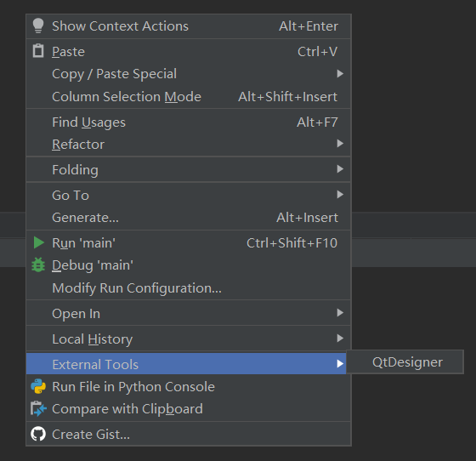Expand the Refactor submenu arrow

click(340, 144)
